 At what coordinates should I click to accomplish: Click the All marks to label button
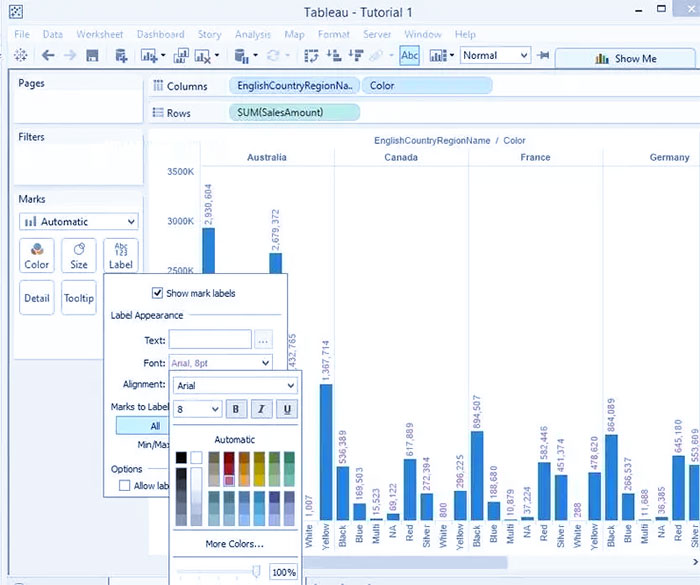pos(142,426)
